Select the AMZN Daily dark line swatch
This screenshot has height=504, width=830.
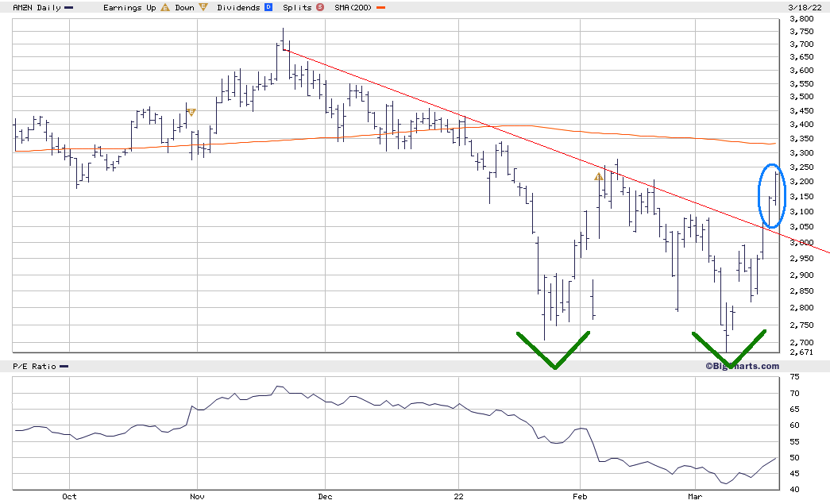pyautogui.click(x=68, y=7)
